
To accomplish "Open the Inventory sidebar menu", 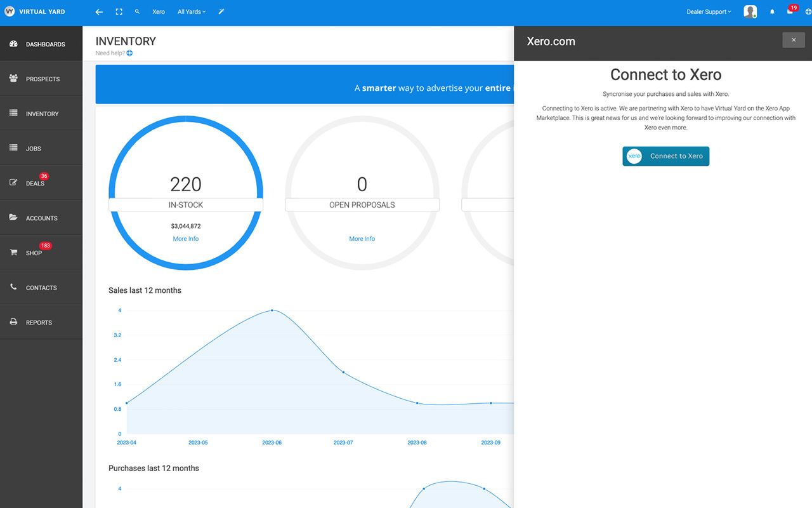I will [x=41, y=114].
